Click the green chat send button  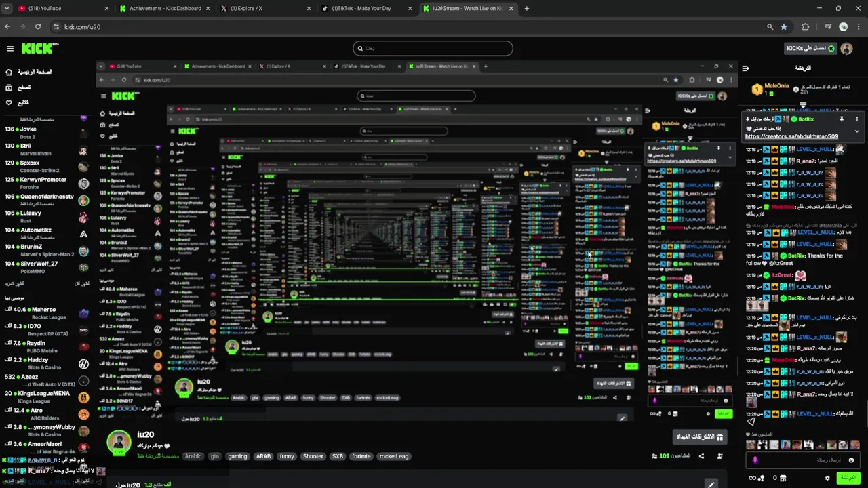(x=848, y=478)
